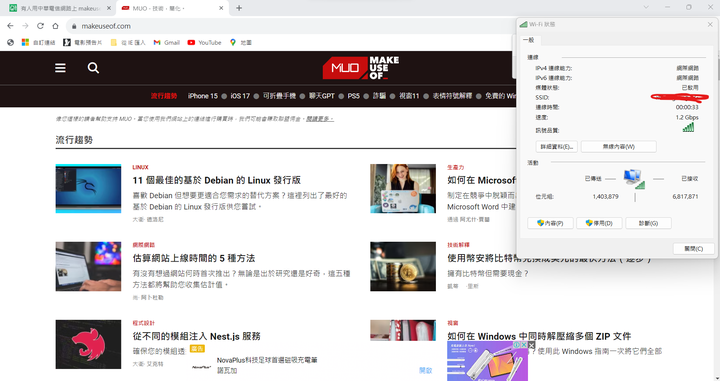
Task: Open the Microsoft-logo 自訂連結 bookmark
Action: click(39, 42)
